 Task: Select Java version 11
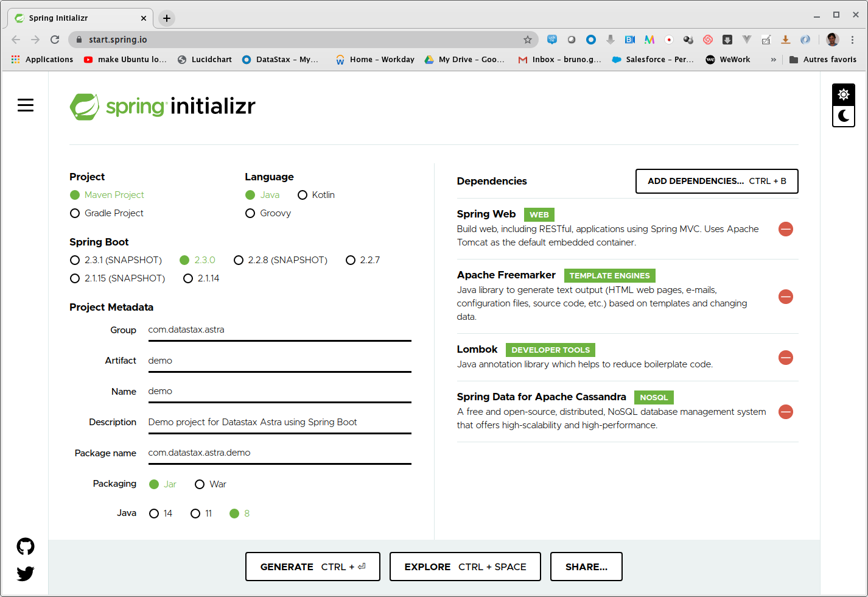click(x=201, y=514)
